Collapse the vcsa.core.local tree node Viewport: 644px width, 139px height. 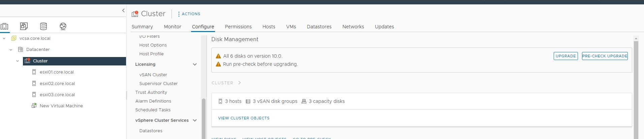click(x=4, y=38)
